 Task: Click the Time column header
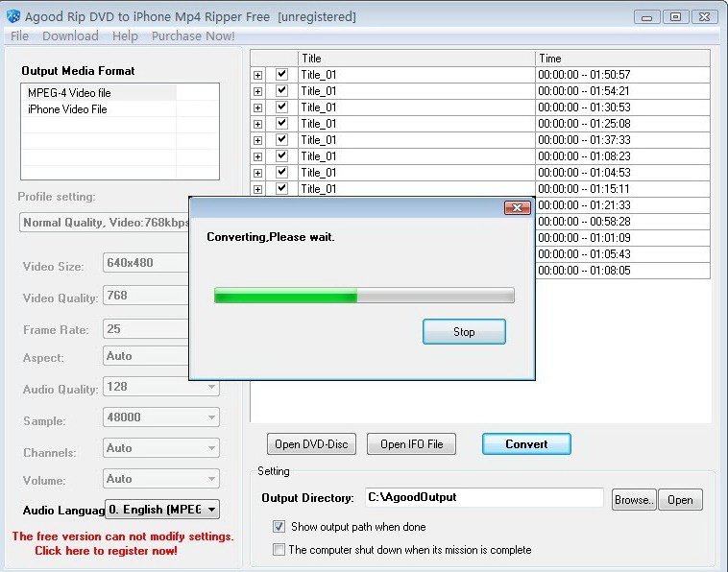click(x=622, y=59)
